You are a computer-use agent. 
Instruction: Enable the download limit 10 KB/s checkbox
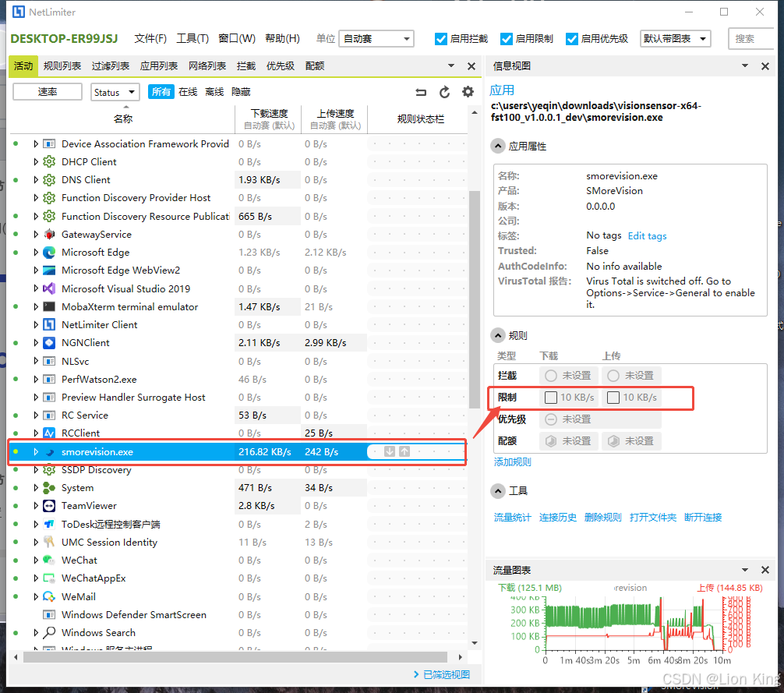click(x=550, y=398)
